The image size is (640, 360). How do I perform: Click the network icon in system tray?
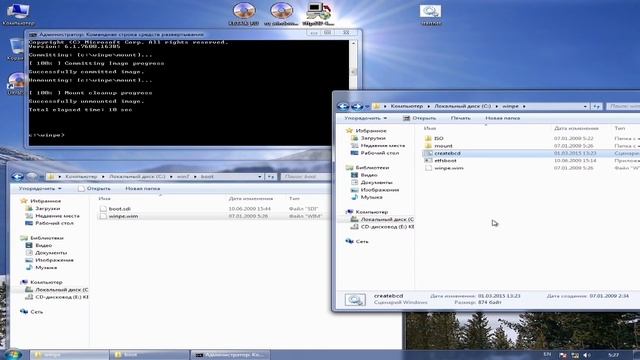575,355
